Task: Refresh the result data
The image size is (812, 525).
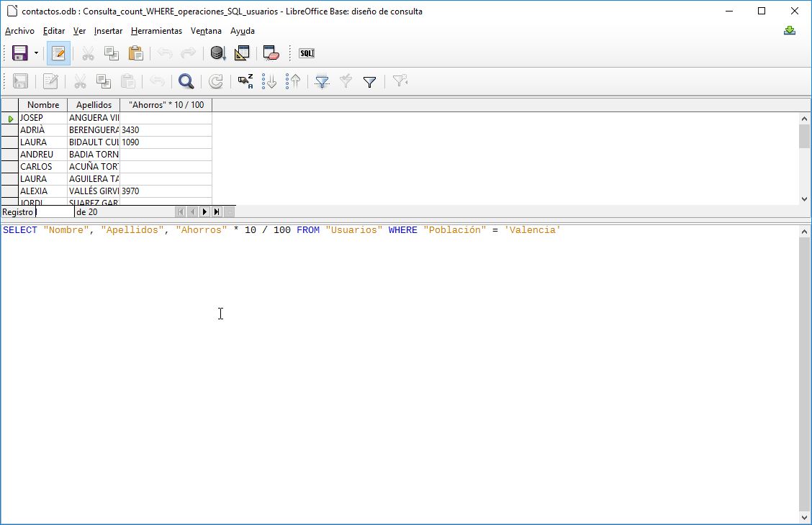Action: pos(215,81)
